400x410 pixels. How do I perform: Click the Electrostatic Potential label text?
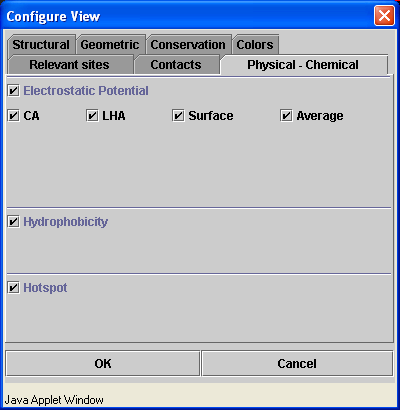click(86, 91)
